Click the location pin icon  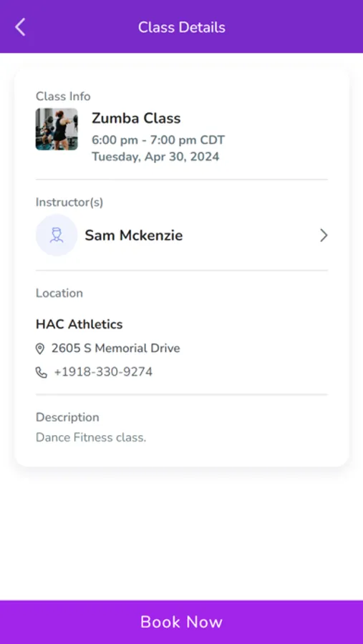[x=40, y=348]
